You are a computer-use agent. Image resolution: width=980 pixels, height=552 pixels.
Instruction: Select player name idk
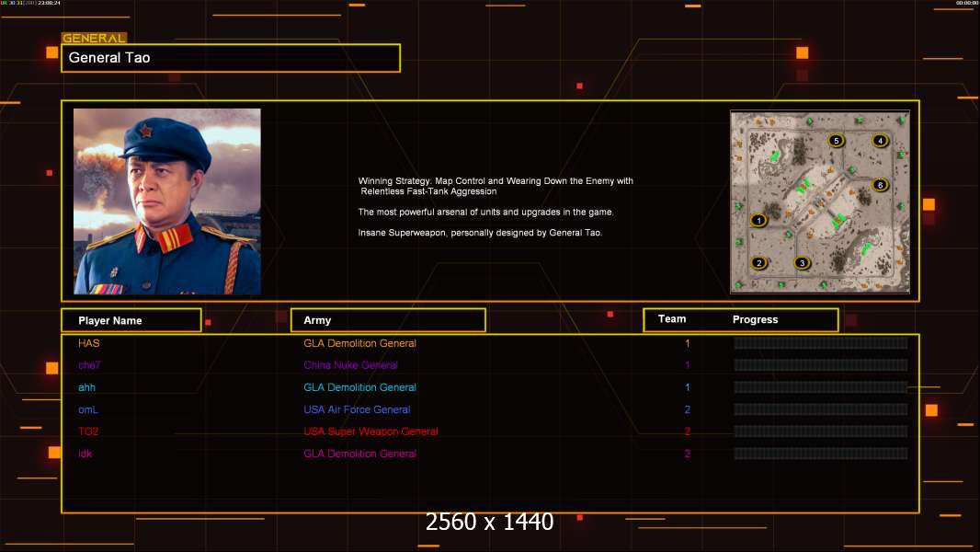[85, 454]
